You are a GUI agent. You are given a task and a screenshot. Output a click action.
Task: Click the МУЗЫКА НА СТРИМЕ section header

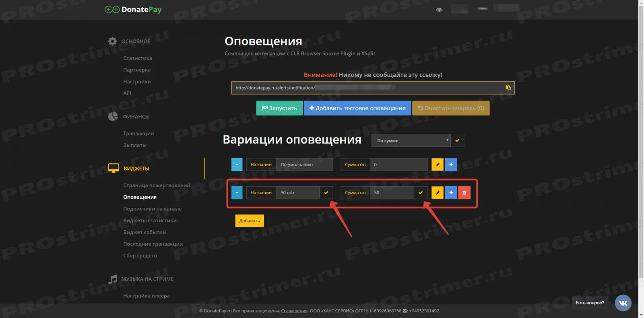148,279
